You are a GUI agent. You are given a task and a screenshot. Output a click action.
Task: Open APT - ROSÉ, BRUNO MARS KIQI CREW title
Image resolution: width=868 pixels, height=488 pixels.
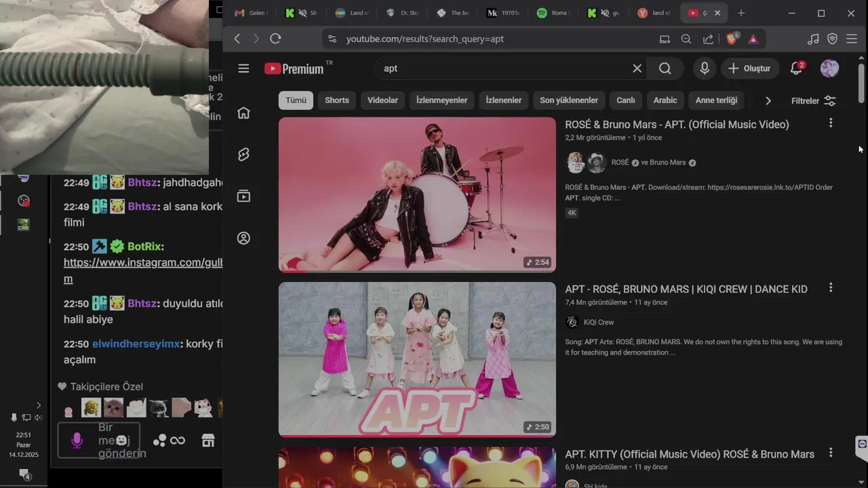(x=686, y=289)
